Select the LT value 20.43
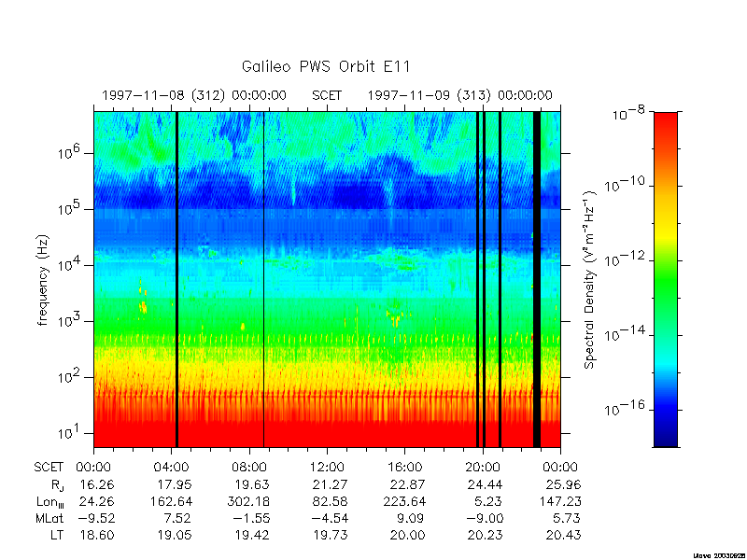 tap(564, 535)
